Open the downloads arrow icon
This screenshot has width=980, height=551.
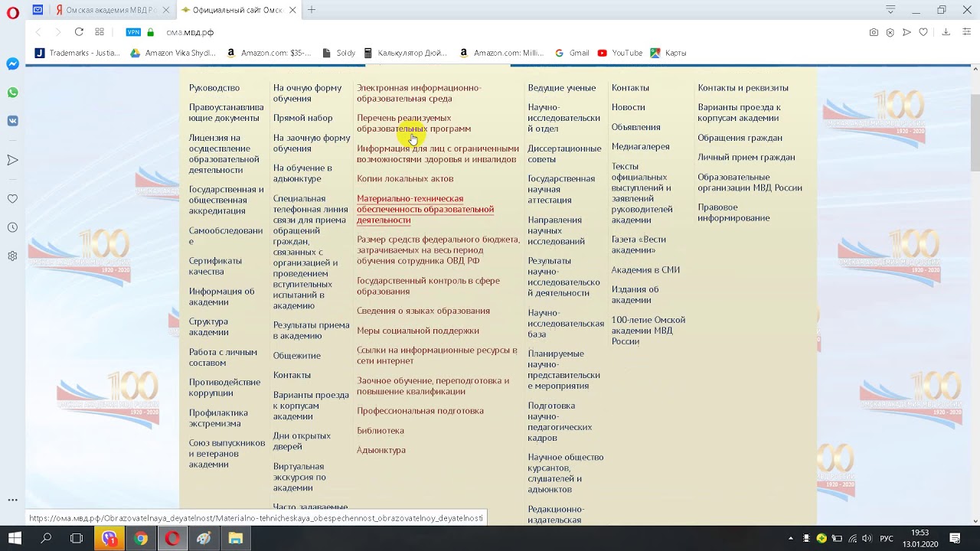946,32
